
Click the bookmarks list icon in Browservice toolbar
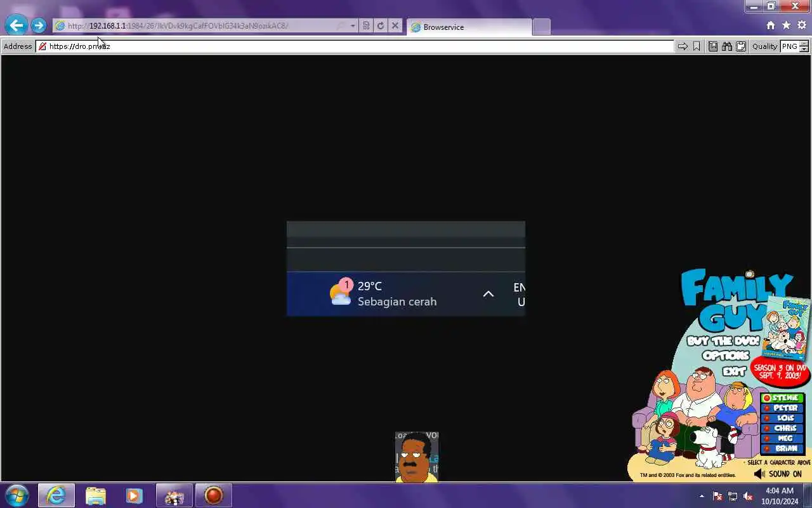tap(713, 46)
